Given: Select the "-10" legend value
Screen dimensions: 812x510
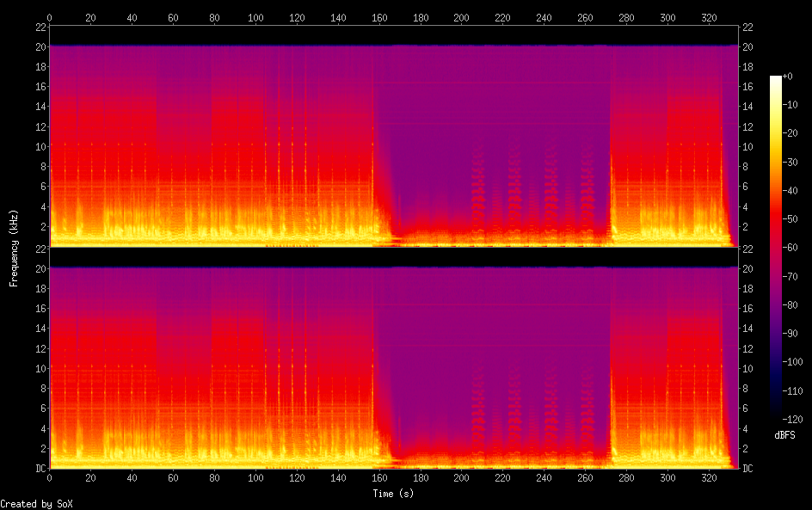Looking at the screenshot, I should [x=790, y=105].
